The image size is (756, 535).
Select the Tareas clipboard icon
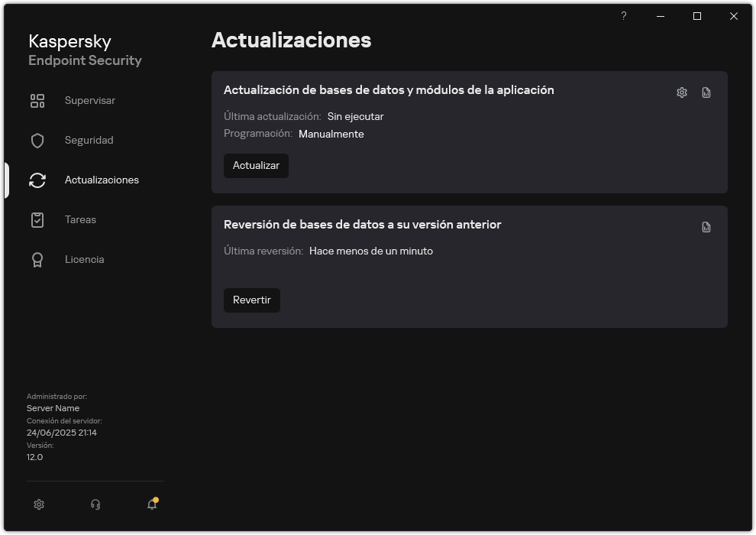click(x=37, y=219)
